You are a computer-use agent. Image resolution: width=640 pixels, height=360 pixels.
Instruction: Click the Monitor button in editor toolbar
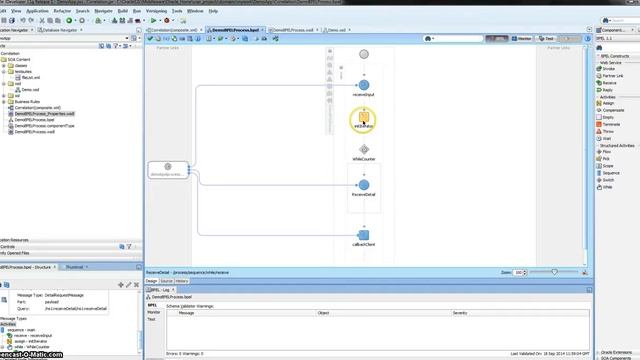pos(522,38)
